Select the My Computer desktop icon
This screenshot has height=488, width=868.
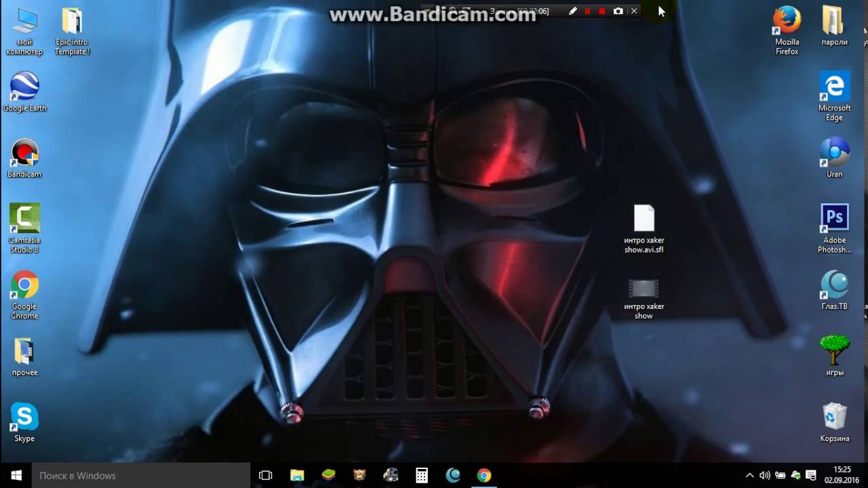coord(24,32)
